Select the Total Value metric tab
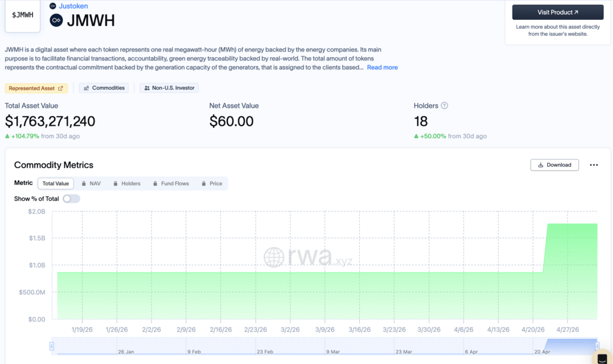 (56, 183)
